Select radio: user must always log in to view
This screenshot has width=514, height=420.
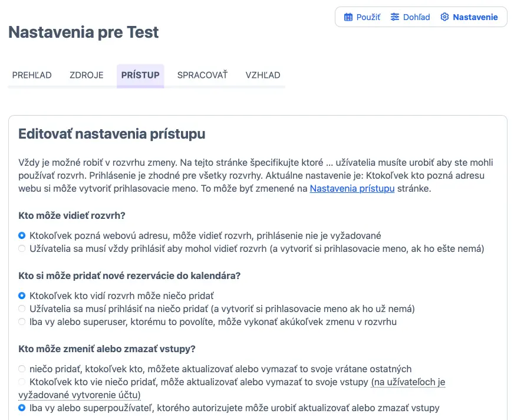point(22,249)
